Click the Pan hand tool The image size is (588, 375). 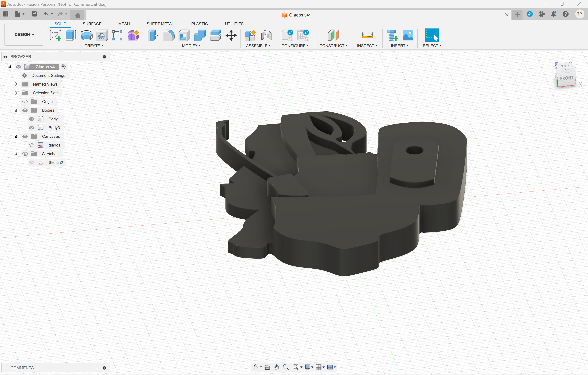coord(276,367)
